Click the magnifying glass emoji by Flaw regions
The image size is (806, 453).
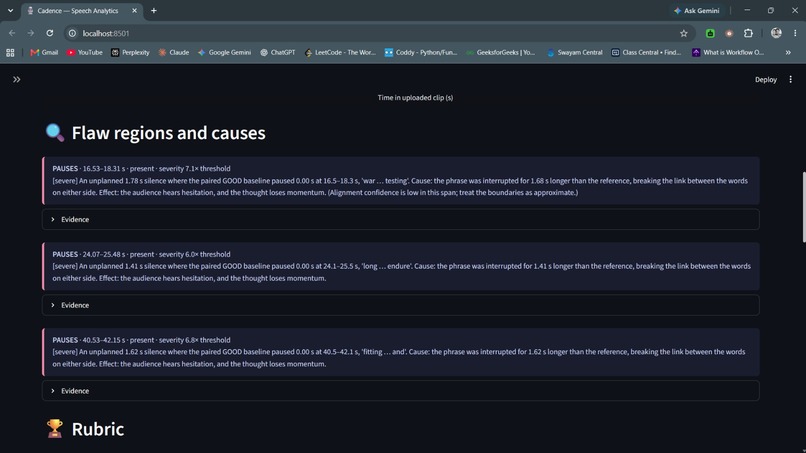coord(54,133)
